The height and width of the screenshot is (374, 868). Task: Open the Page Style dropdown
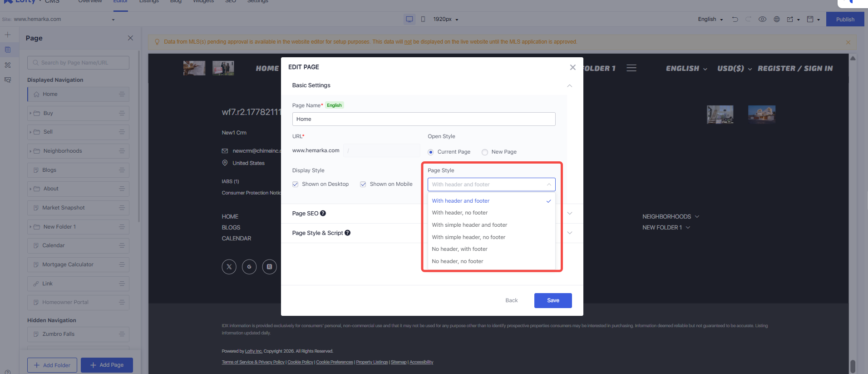pos(491,185)
